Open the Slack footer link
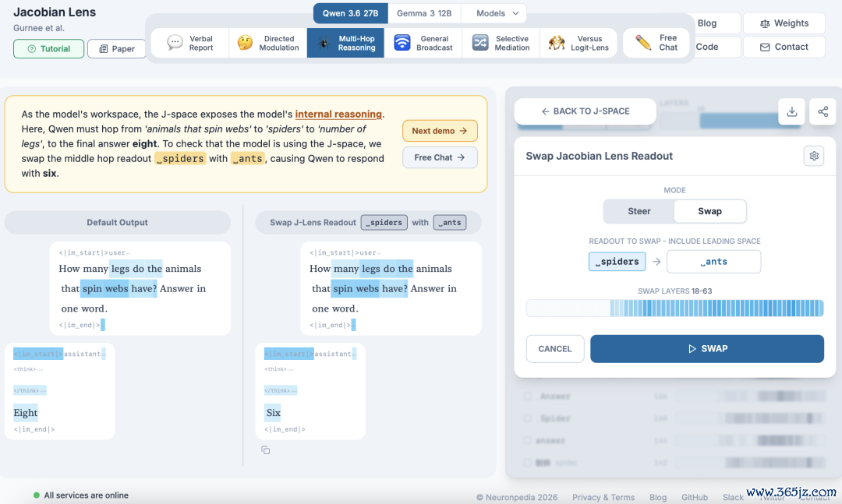Image resolution: width=842 pixels, height=504 pixels. 733,498
